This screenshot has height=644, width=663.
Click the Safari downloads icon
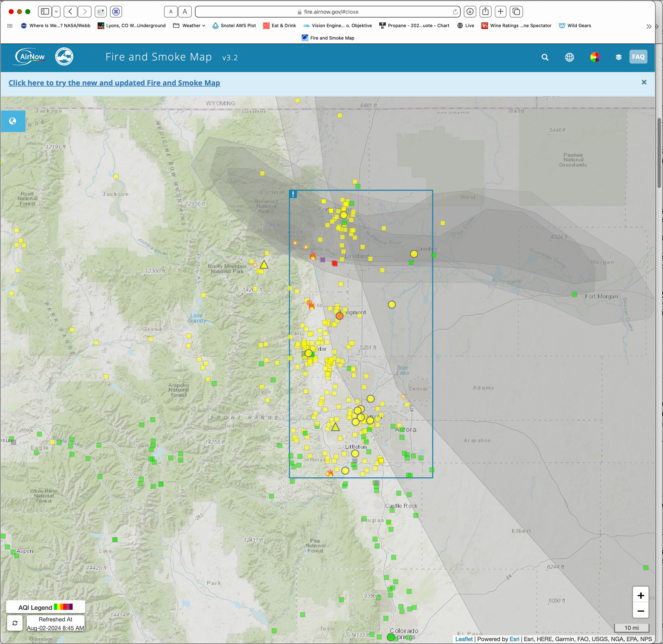coord(470,12)
